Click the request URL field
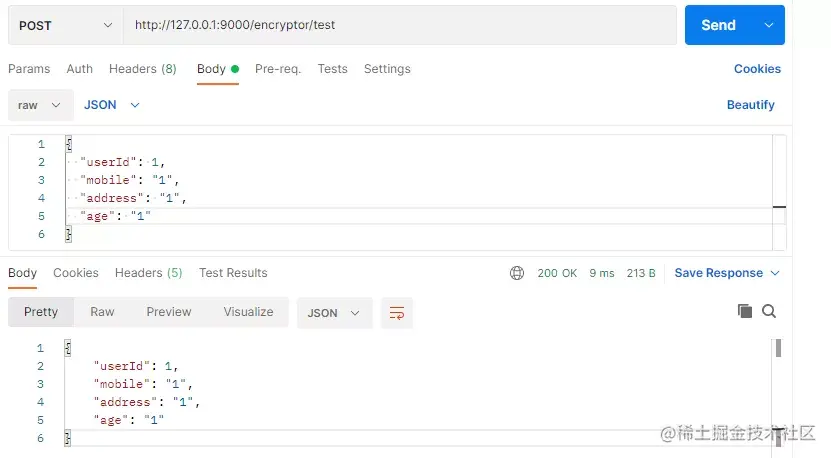Viewport: 831px width, 458px height. coord(400,25)
